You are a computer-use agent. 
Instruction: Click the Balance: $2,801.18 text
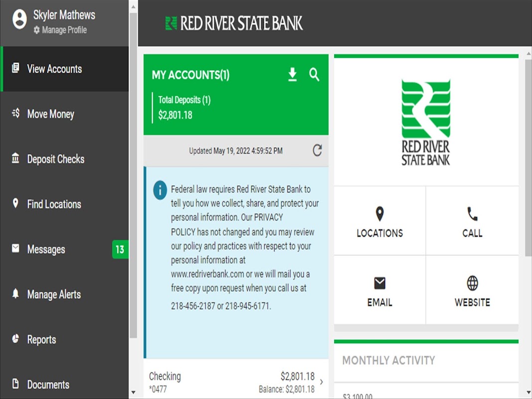point(287,390)
